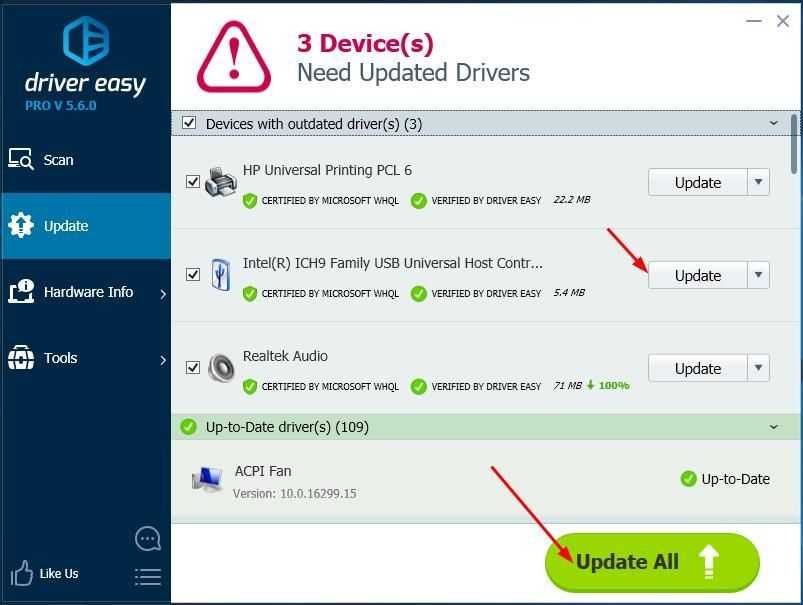Click the Realtek Audio speaker icon
The image size is (803, 605).
coord(221,368)
